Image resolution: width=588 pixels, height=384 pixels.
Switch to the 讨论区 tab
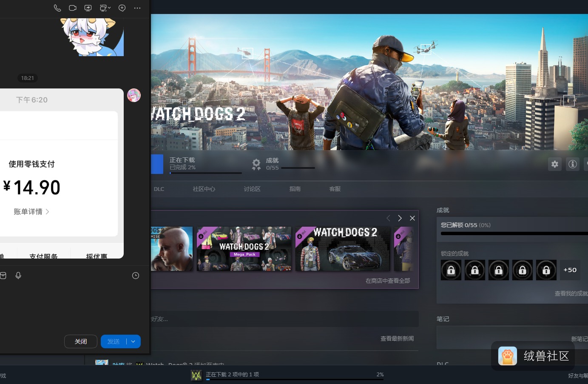tap(252, 189)
